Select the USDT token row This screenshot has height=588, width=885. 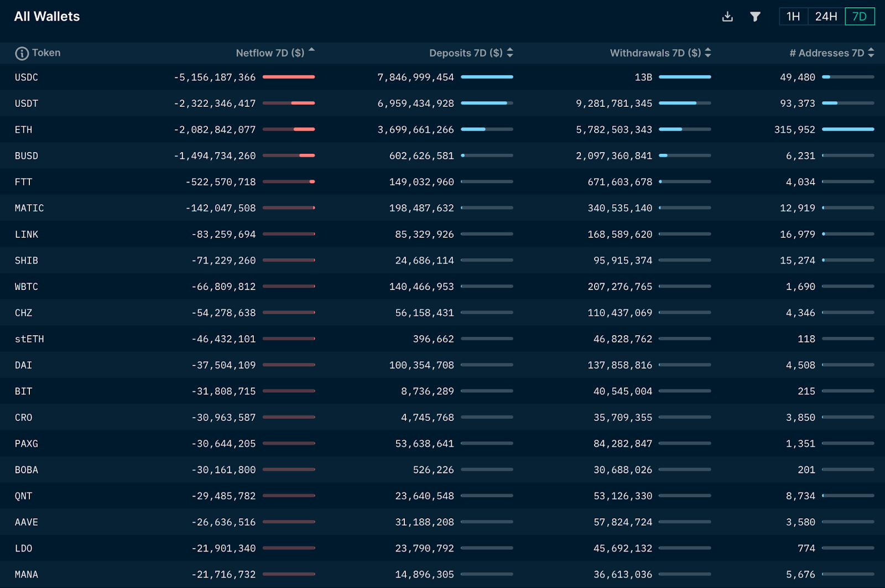(x=442, y=103)
